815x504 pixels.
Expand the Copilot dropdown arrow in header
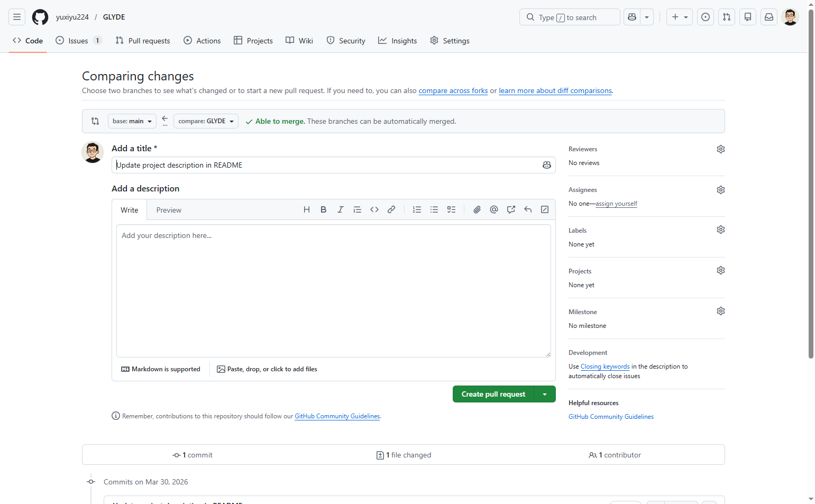pos(647,17)
